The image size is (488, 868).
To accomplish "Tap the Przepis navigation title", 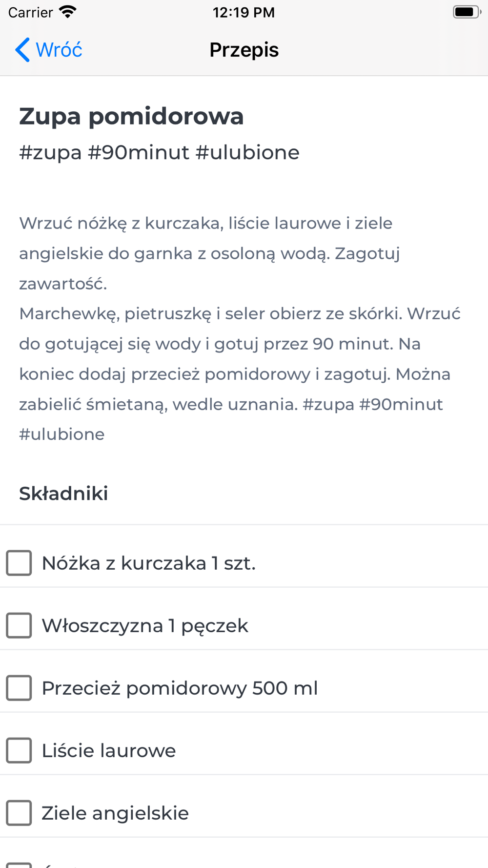I will pos(244,50).
